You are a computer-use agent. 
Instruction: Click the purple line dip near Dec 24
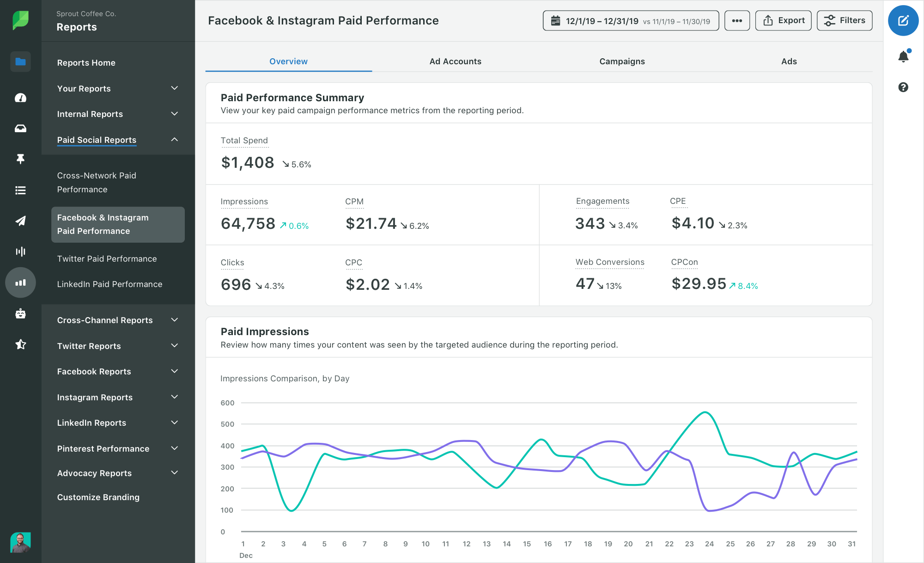(710, 510)
